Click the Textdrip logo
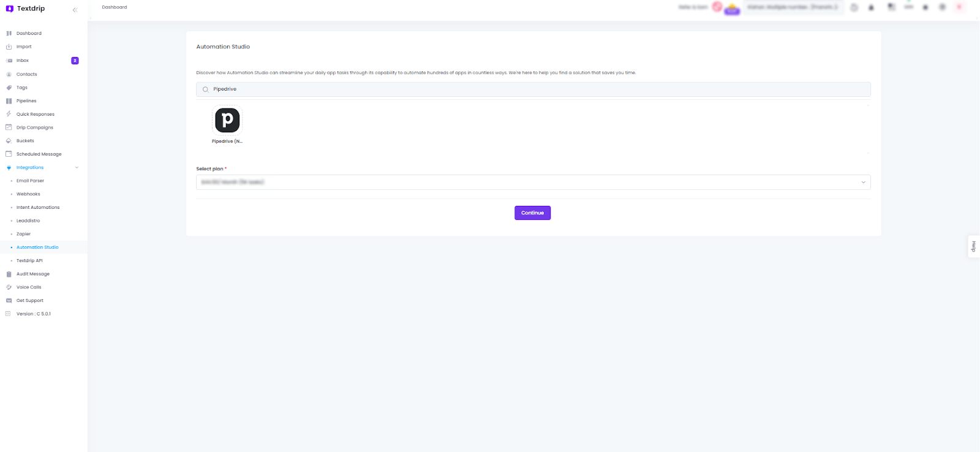The width and height of the screenshot is (980, 452). click(x=25, y=9)
